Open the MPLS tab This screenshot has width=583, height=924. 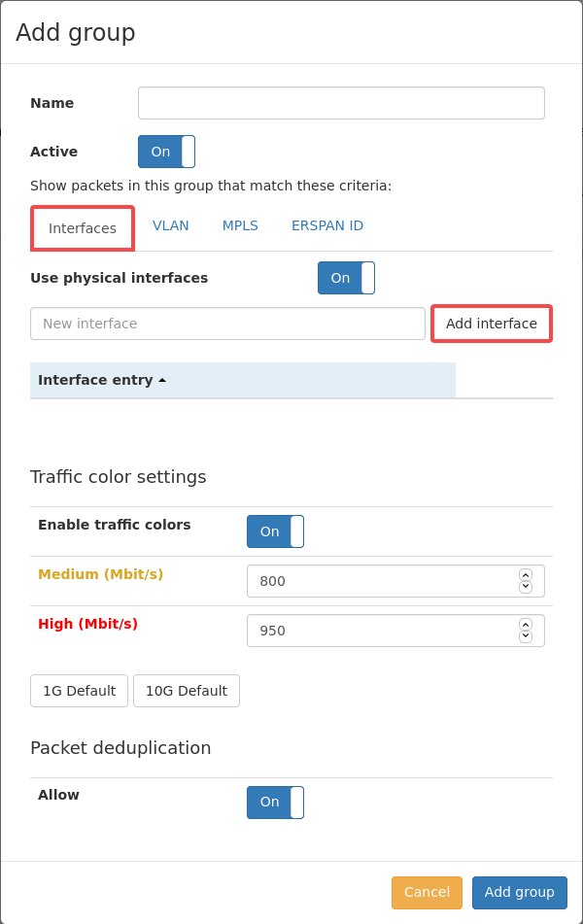pyautogui.click(x=240, y=225)
